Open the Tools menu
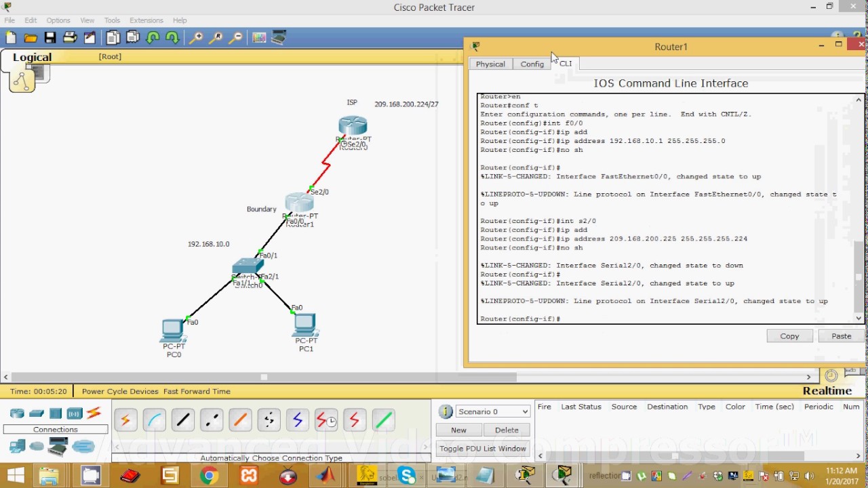 [113, 20]
